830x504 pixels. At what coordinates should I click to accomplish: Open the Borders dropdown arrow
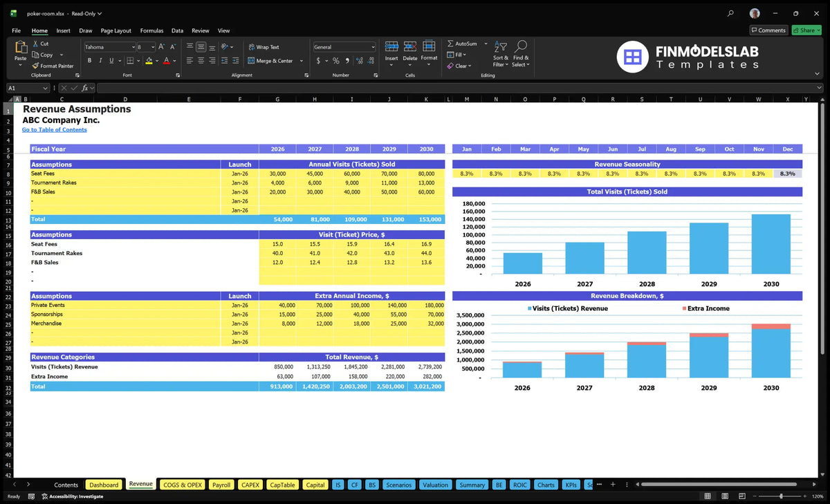(x=138, y=61)
